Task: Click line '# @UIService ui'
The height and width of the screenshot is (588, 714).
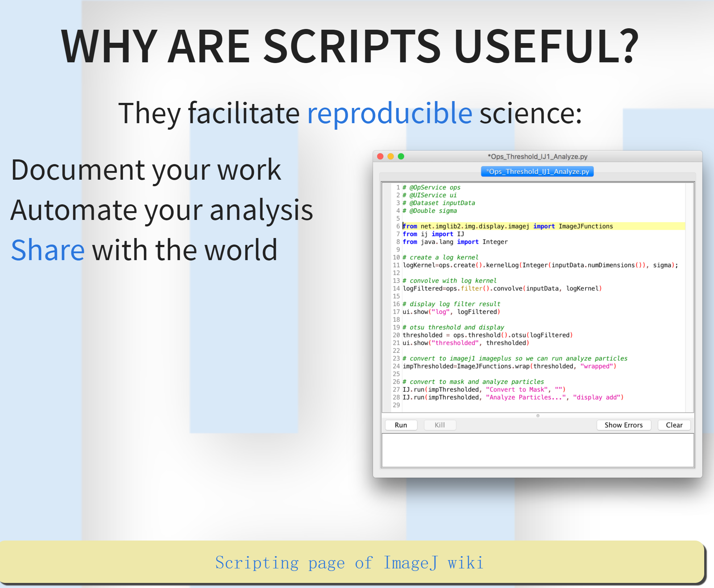Action: click(x=429, y=195)
